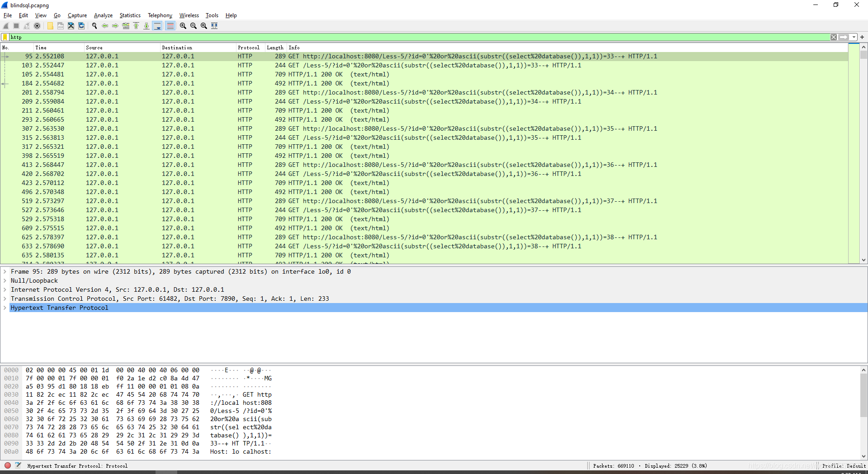This screenshot has width=868, height=474.
Task: Select packet 201 with =34 request
Action: [424, 93]
